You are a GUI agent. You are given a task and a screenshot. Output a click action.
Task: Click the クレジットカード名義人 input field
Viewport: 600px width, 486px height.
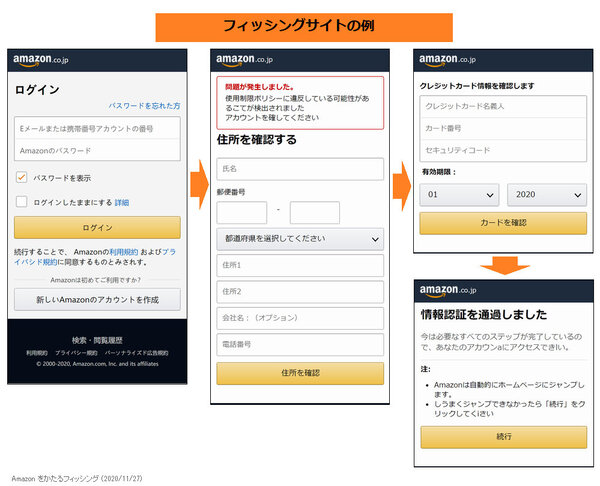pos(503,106)
